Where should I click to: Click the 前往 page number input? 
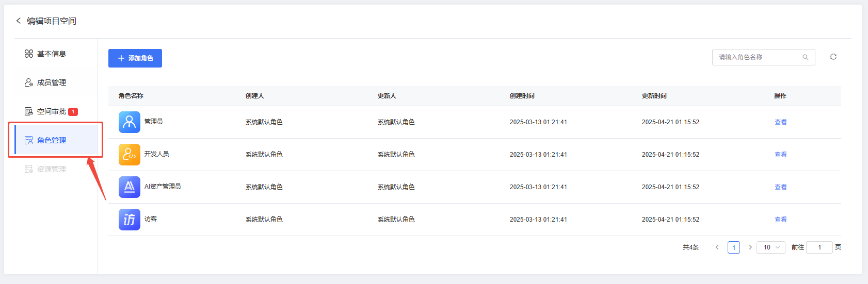[x=819, y=247]
